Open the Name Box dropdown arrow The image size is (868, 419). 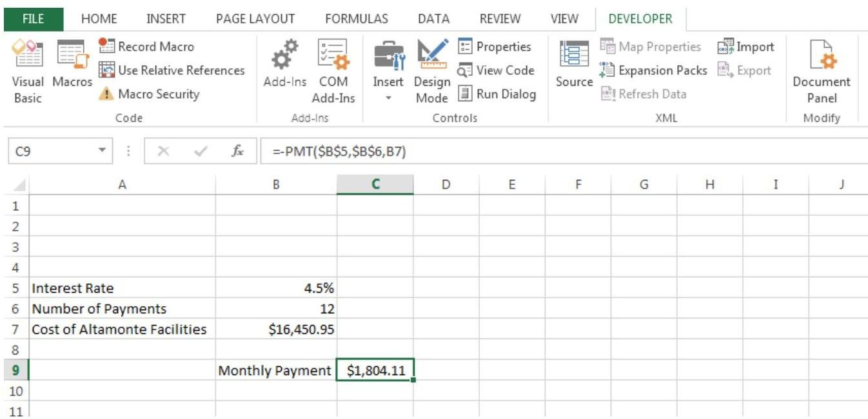[x=101, y=151]
